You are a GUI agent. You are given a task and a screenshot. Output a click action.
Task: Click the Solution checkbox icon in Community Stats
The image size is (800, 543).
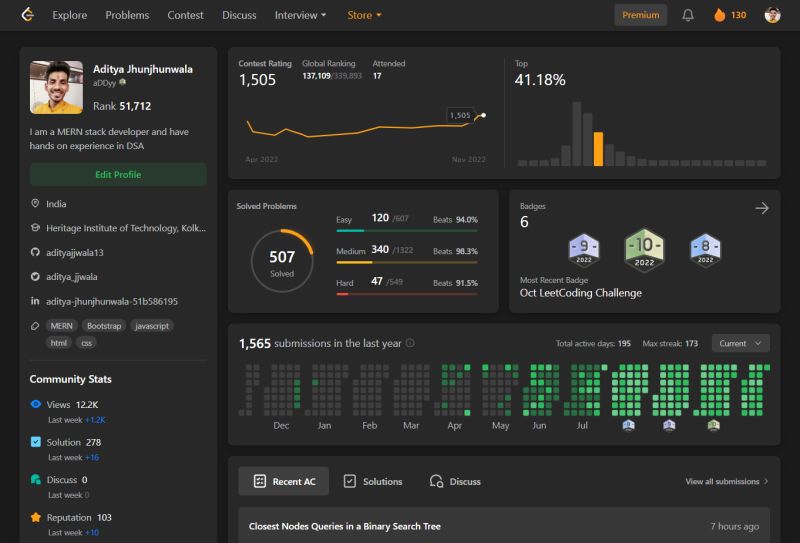[x=36, y=442]
